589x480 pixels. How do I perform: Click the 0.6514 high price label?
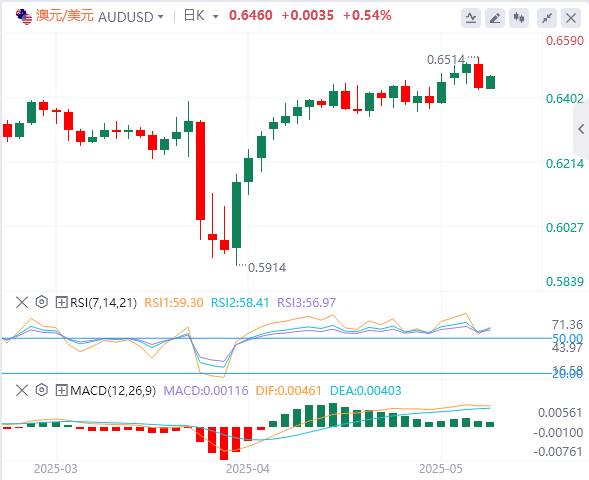[x=446, y=60]
